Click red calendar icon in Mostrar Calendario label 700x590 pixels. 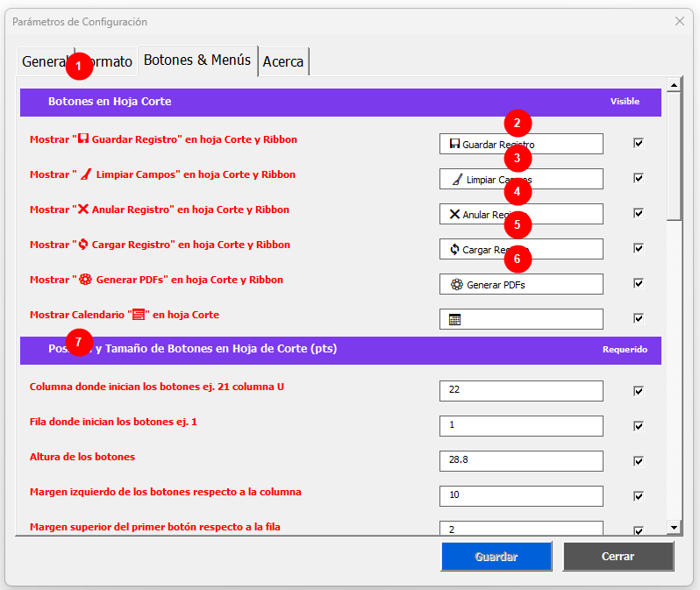[x=139, y=315]
